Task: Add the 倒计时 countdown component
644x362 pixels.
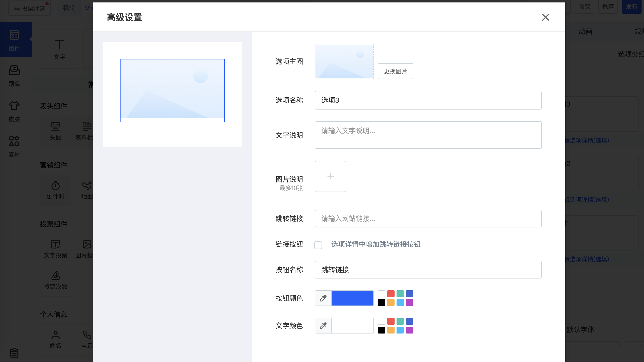Action: tap(56, 190)
